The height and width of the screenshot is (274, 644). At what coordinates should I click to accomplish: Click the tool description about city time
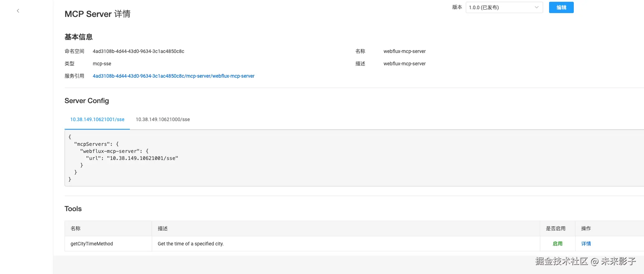point(191,244)
